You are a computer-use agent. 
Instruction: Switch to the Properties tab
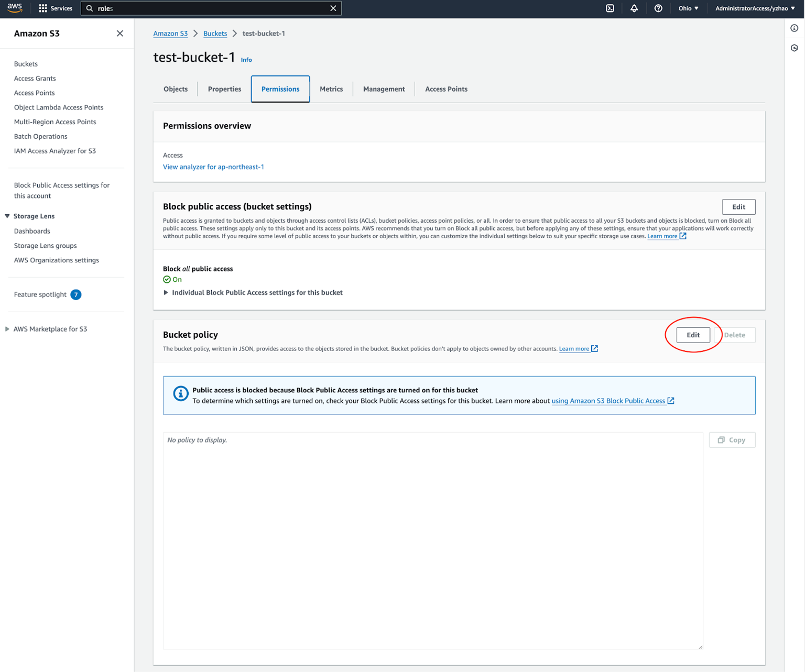point(224,89)
